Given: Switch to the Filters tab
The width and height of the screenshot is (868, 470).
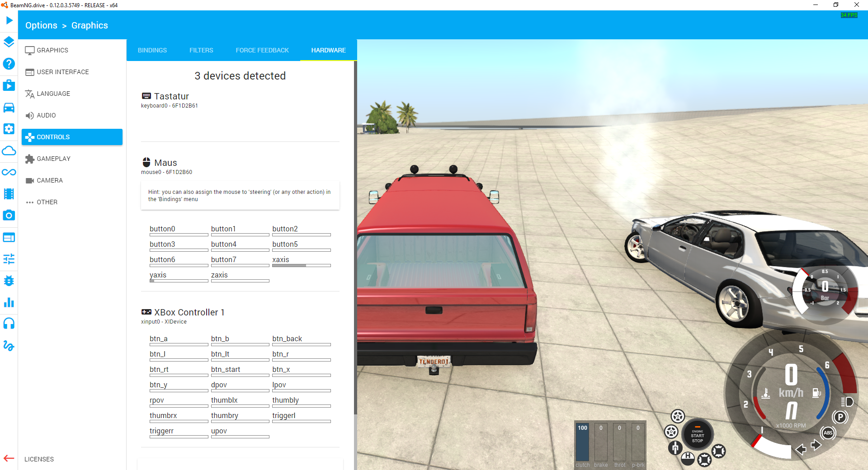Looking at the screenshot, I should tap(201, 50).
